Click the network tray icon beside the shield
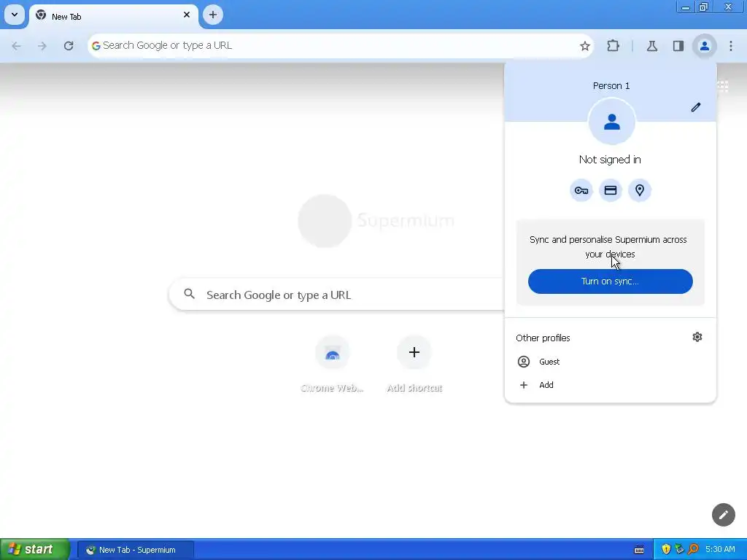 coord(679,550)
